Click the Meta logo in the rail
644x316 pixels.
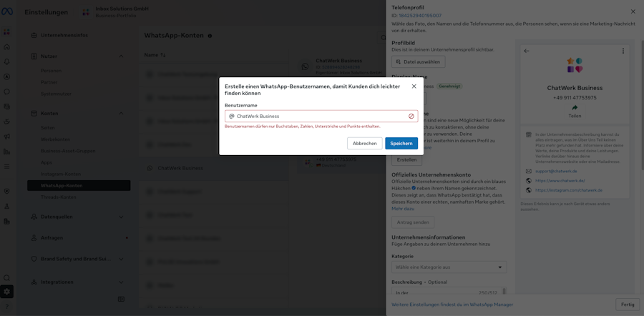click(7, 12)
